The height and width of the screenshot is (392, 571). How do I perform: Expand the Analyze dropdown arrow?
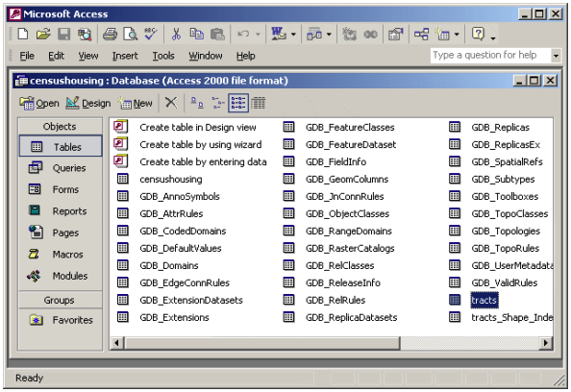coord(329,35)
